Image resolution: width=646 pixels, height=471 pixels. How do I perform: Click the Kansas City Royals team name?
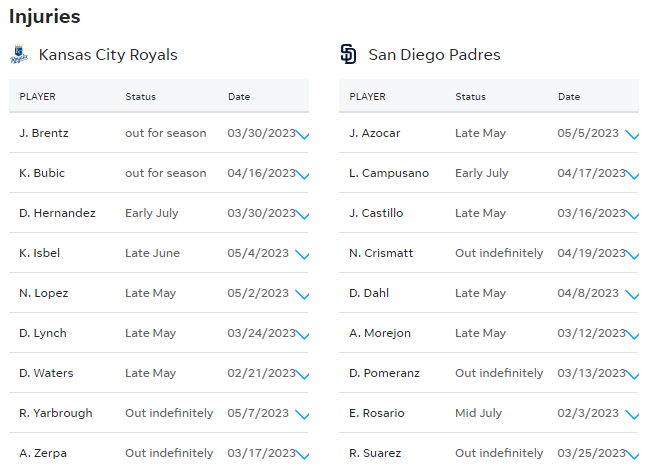(108, 54)
